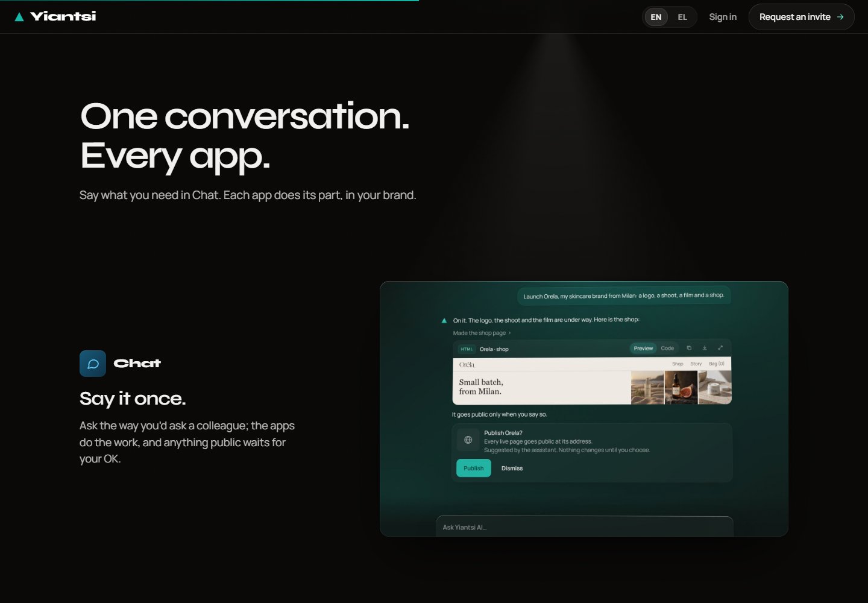The image size is (868, 603).
Task: Click "It goes public only when you say so."
Action: coord(500,414)
